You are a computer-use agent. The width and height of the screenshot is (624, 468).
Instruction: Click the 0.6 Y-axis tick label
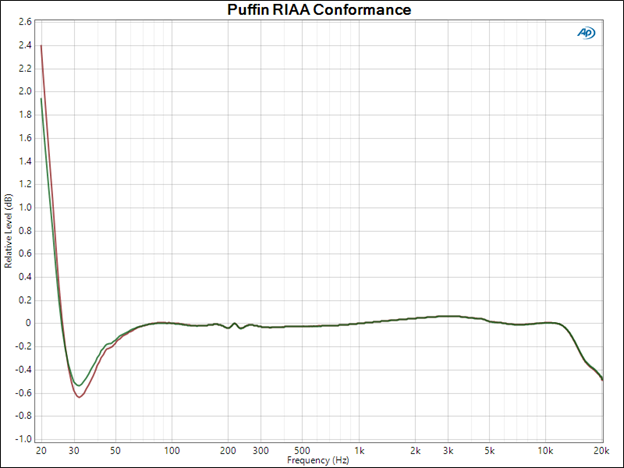tap(25, 254)
